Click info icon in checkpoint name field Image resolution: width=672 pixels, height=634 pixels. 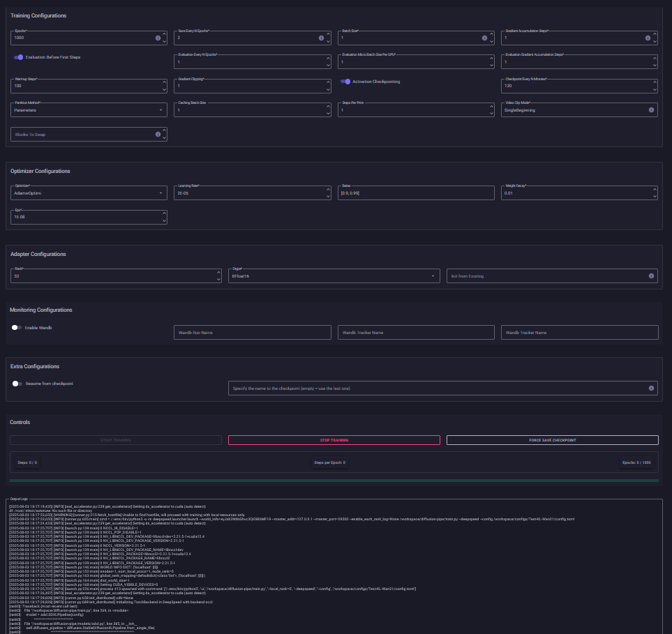coord(651,388)
